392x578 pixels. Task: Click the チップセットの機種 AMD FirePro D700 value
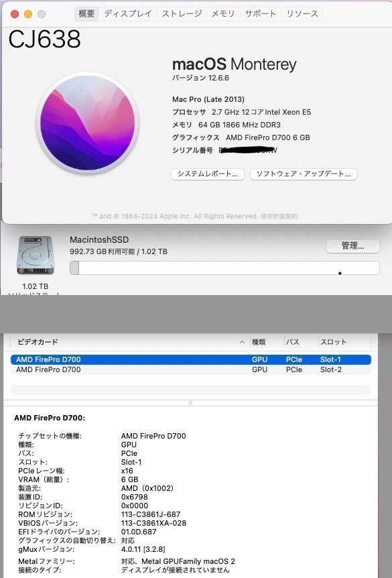point(153,436)
